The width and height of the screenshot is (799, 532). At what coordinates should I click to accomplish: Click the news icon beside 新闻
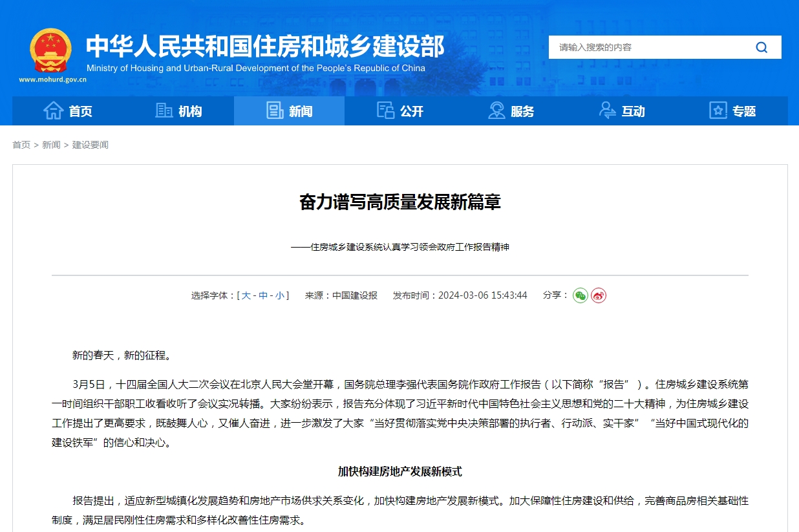(x=273, y=111)
